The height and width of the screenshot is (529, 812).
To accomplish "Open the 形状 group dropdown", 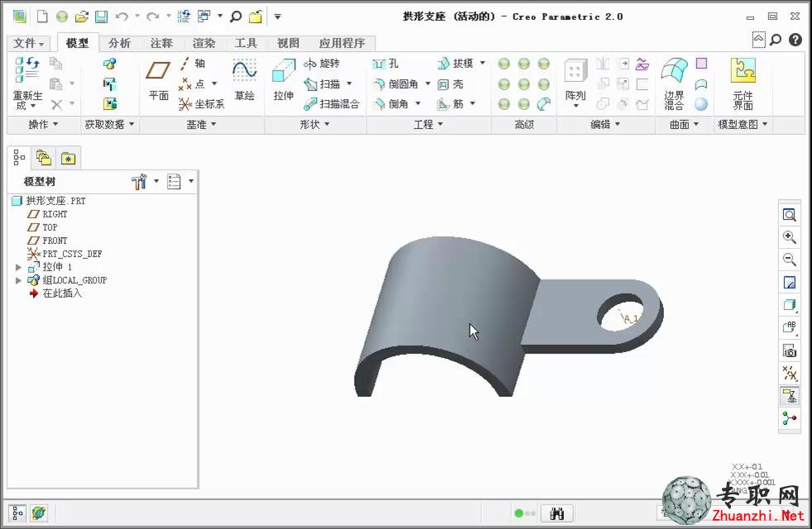I will (314, 124).
